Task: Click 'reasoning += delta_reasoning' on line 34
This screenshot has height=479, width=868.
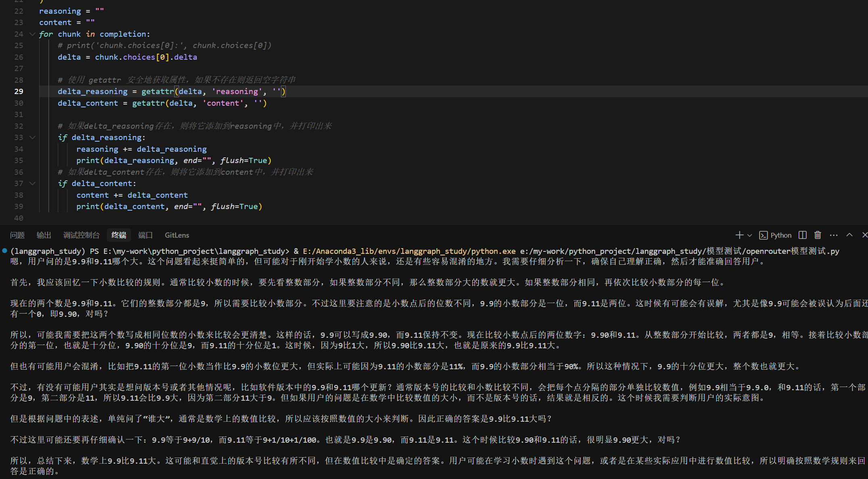Action: click(142, 149)
